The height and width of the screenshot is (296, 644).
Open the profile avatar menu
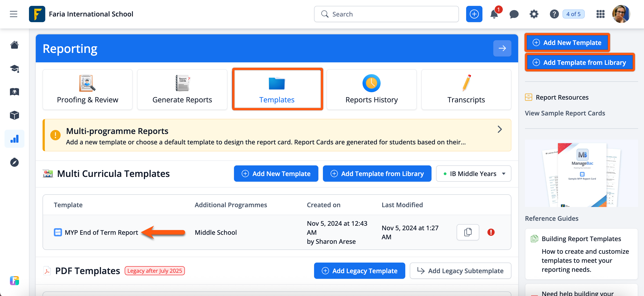pos(622,14)
